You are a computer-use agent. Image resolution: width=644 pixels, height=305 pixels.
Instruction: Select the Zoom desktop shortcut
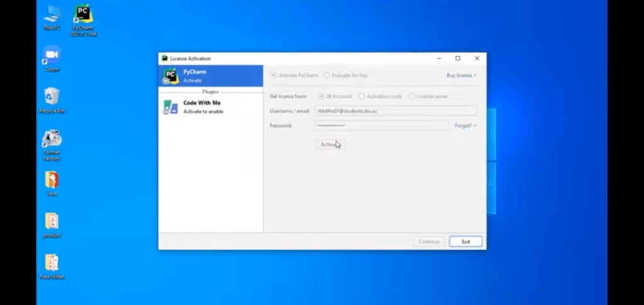pos(52,55)
